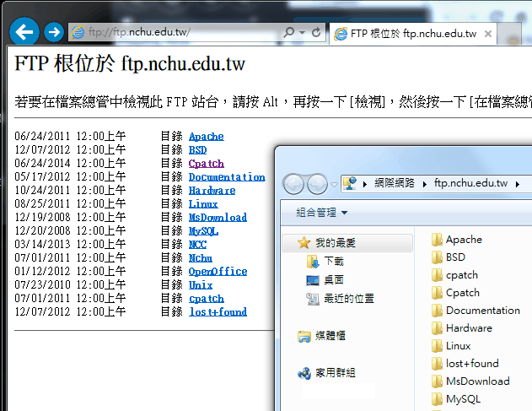Viewport: 532px width, 411px height.
Task: Select the capitalized Cpatch folder icon in Explorer
Action: click(437, 293)
